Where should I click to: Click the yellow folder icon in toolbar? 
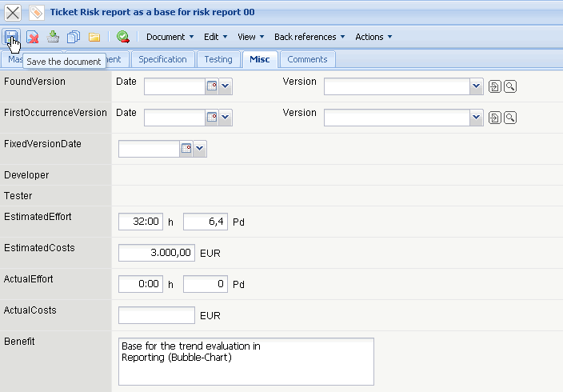(94, 37)
